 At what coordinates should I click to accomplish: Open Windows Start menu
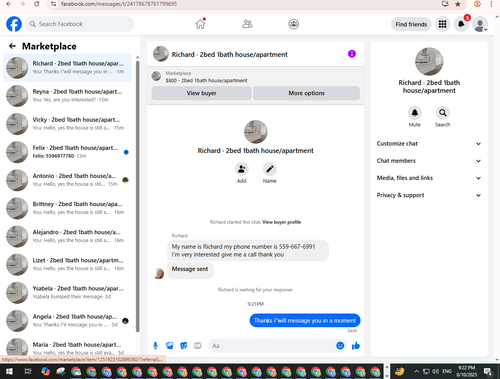9,371
